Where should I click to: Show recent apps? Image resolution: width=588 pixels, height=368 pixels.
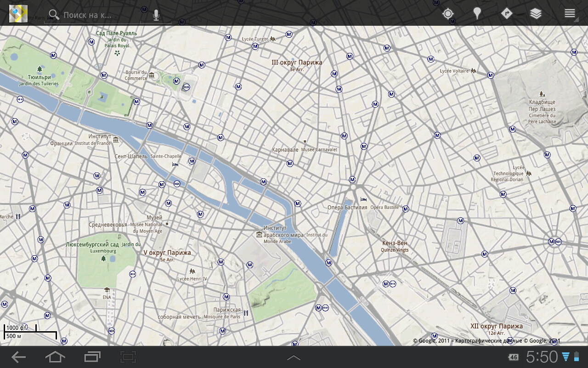[92, 357]
